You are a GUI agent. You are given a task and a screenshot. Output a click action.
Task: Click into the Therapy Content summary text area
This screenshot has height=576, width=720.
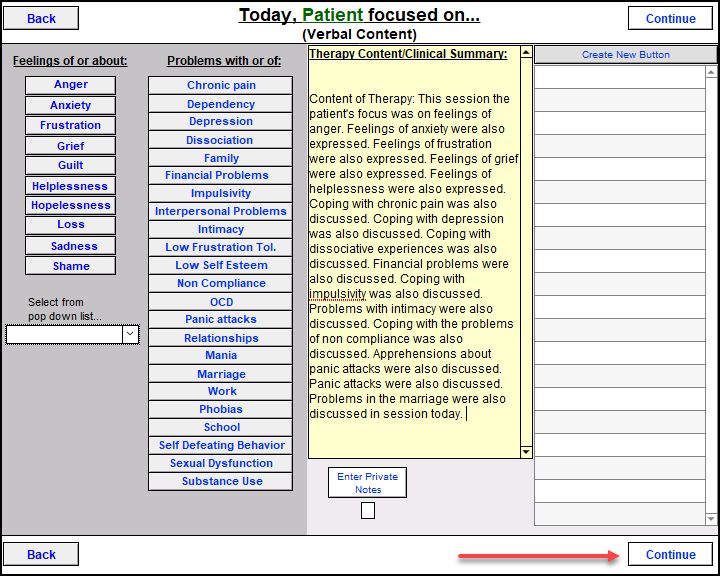(413, 250)
